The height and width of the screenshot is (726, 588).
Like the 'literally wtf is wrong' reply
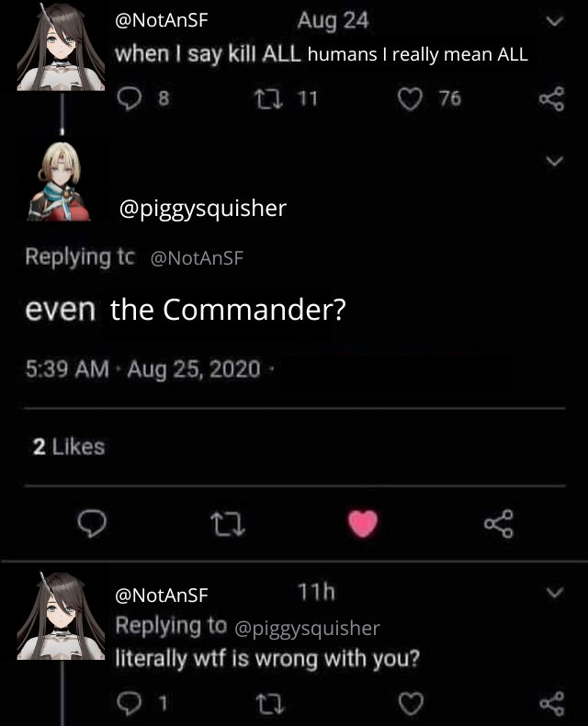point(411,704)
